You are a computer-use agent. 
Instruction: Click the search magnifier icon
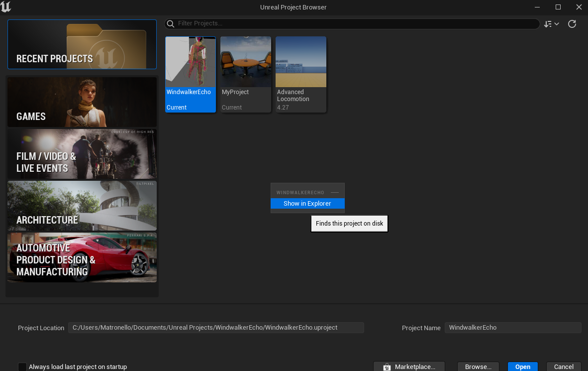pyautogui.click(x=171, y=23)
